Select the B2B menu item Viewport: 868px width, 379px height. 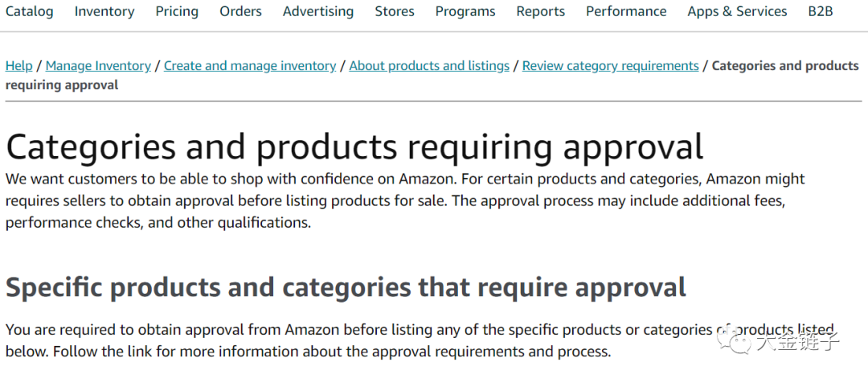pyautogui.click(x=821, y=11)
